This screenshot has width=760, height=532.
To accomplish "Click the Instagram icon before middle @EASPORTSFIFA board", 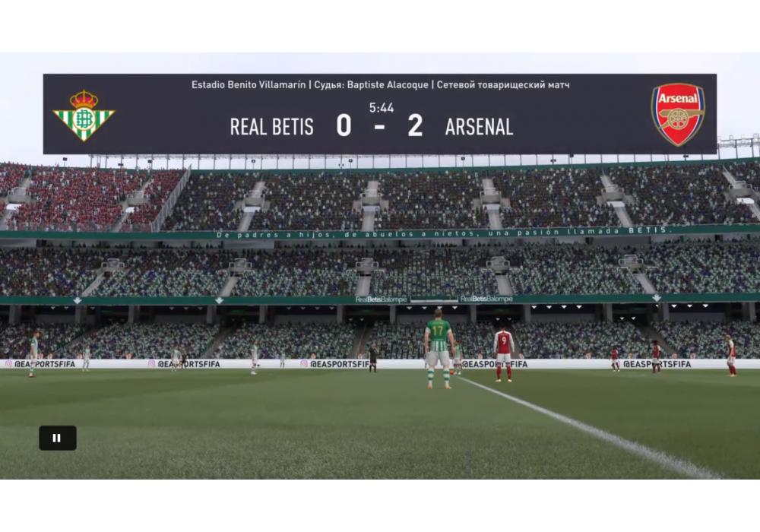I will [304, 363].
